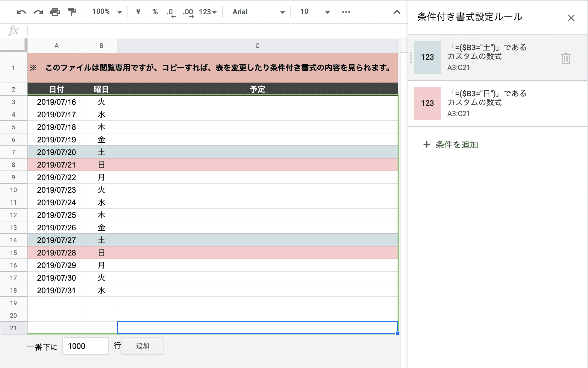Open the three-dot more toolbar options
The image size is (588, 368).
point(346,12)
